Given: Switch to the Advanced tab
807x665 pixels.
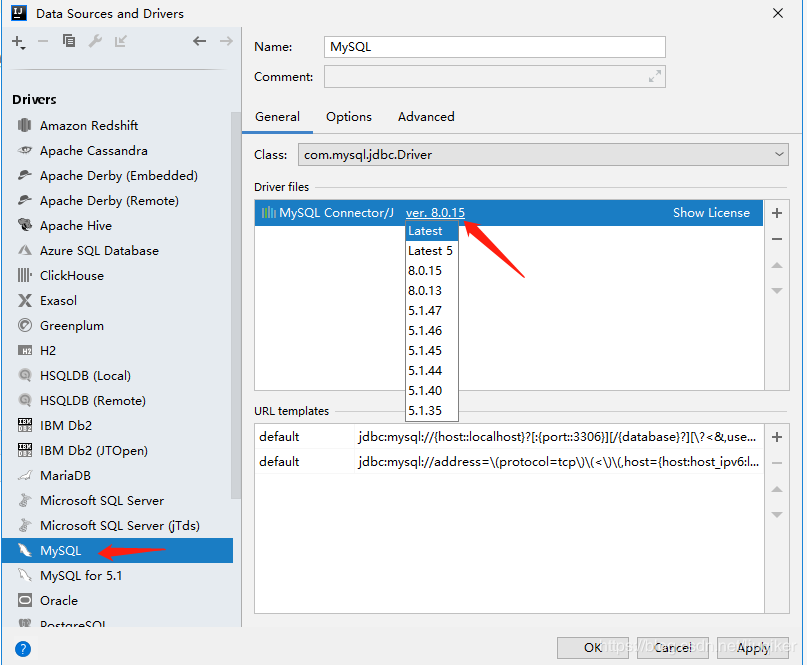Looking at the screenshot, I should [425, 116].
